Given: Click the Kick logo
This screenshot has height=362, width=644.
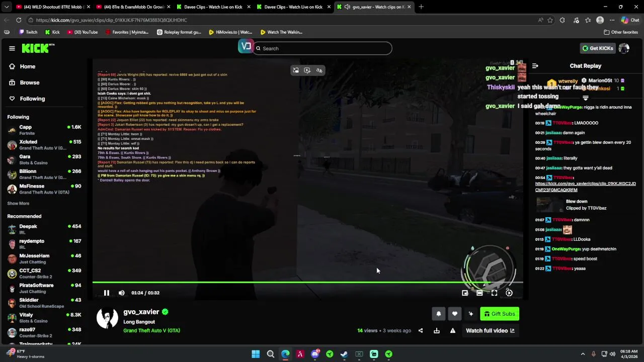Looking at the screenshot, I should point(38,48).
